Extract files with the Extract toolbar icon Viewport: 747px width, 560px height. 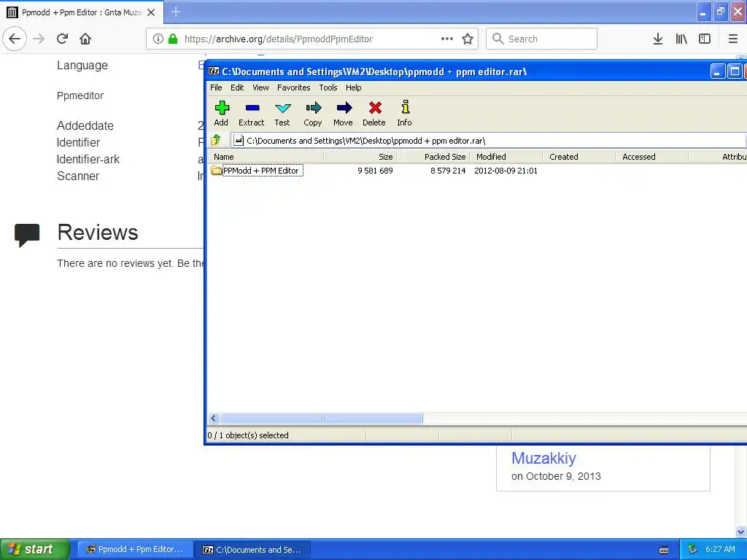pos(252,114)
